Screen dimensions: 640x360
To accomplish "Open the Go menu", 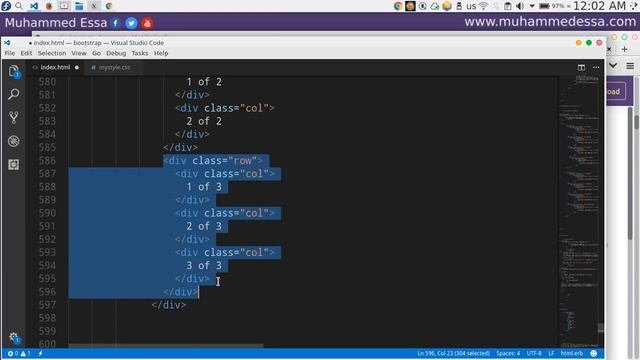I will 96,53.
